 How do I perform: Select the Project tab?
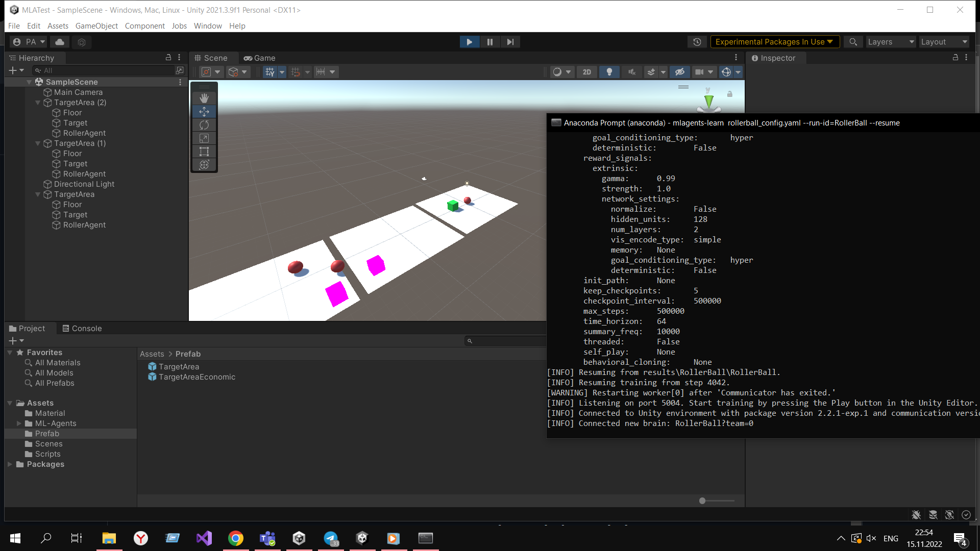[x=28, y=329]
